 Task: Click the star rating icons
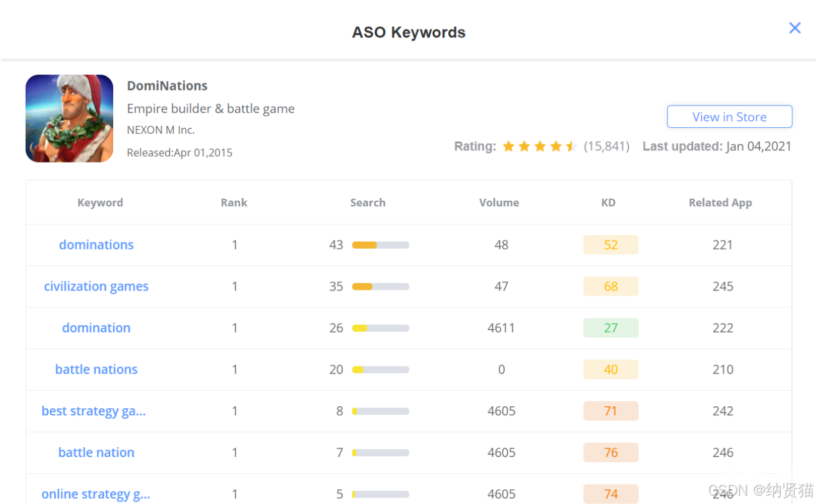[x=539, y=147]
